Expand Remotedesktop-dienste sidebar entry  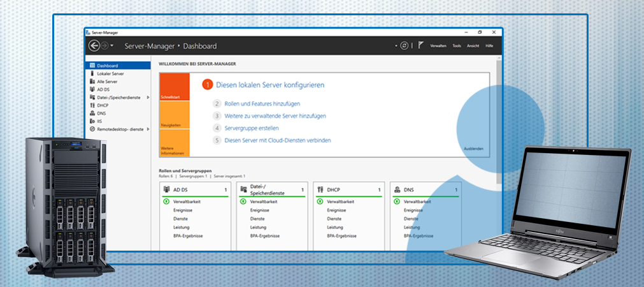(x=148, y=129)
